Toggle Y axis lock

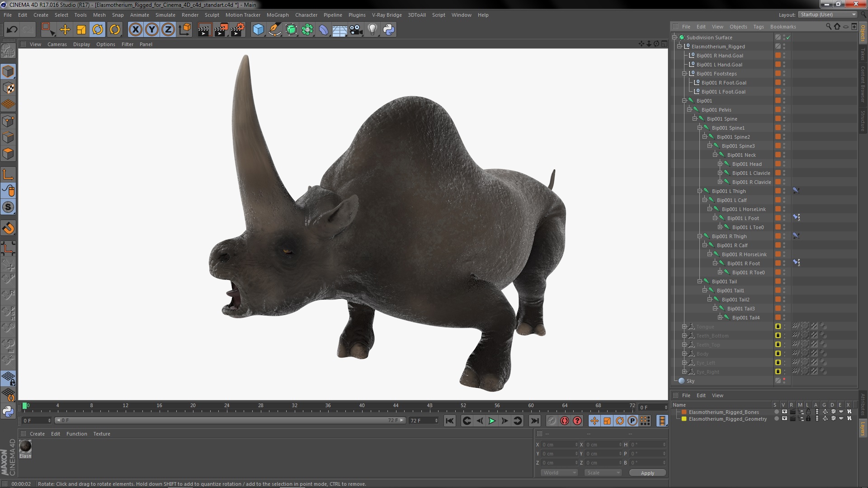(x=152, y=30)
